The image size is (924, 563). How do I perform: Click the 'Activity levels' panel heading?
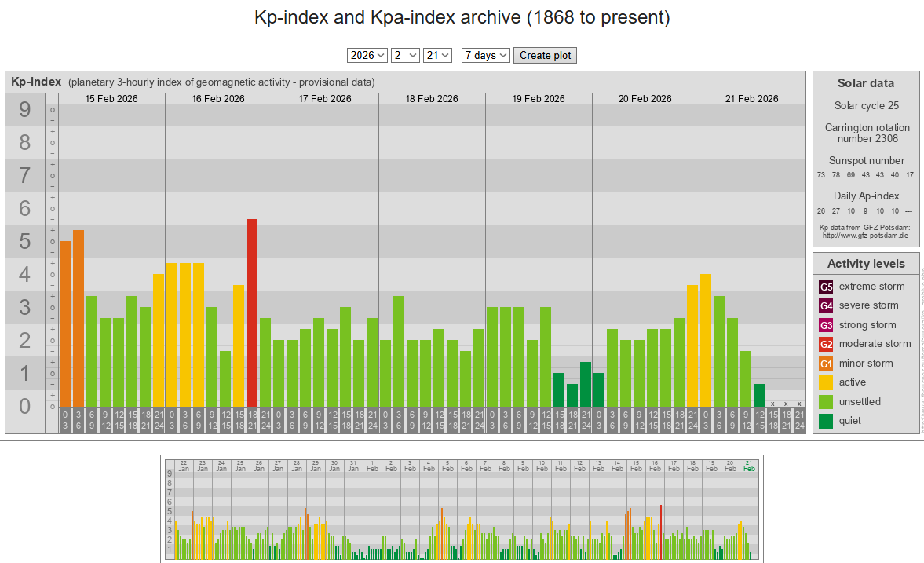coord(865,264)
